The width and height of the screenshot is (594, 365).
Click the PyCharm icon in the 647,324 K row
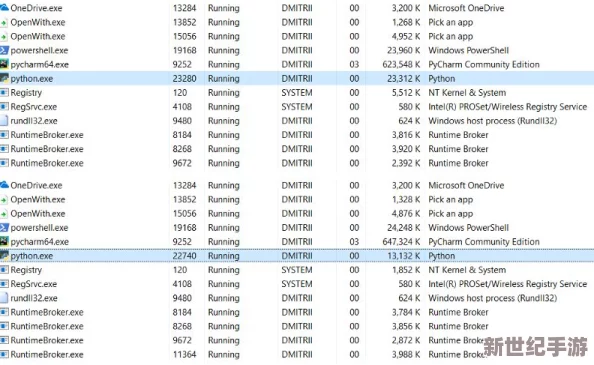[4, 242]
